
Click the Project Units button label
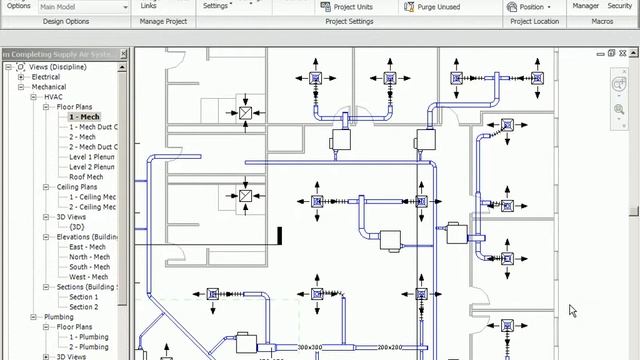click(353, 7)
